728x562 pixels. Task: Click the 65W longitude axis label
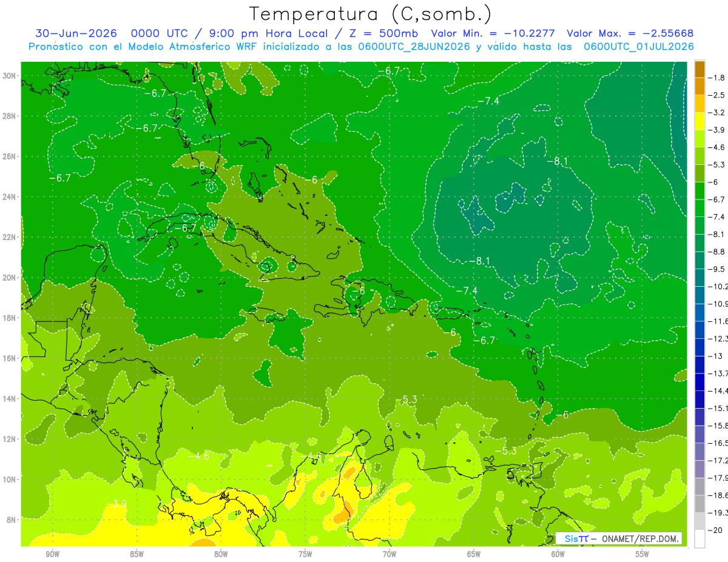tap(474, 555)
